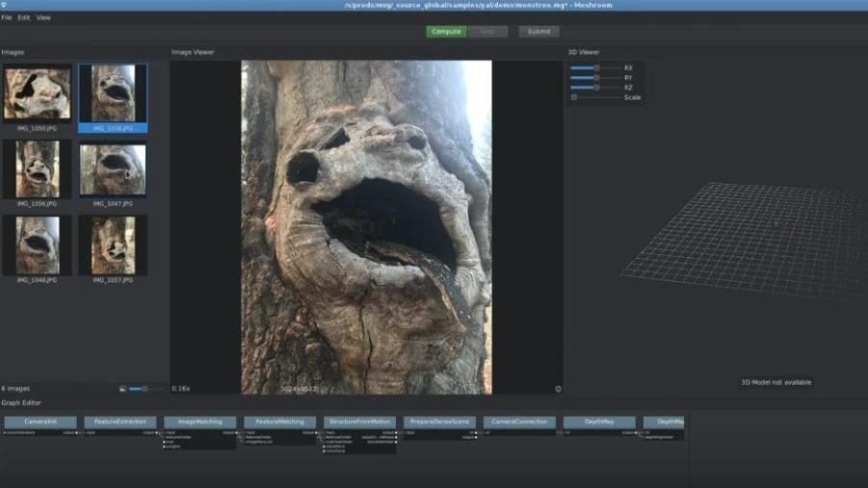This screenshot has width=868, height=488.
Task: Click the greyed-out Stop button beside Compute
Action: click(x=487, y=32)
